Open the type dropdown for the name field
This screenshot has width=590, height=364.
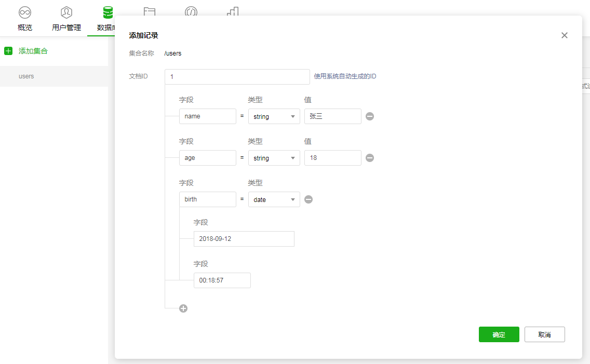[274, 116]
